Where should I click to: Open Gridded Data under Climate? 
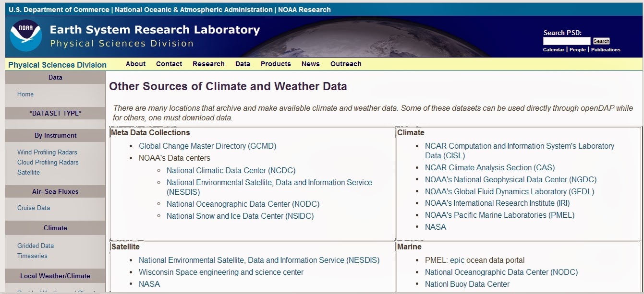36,246
